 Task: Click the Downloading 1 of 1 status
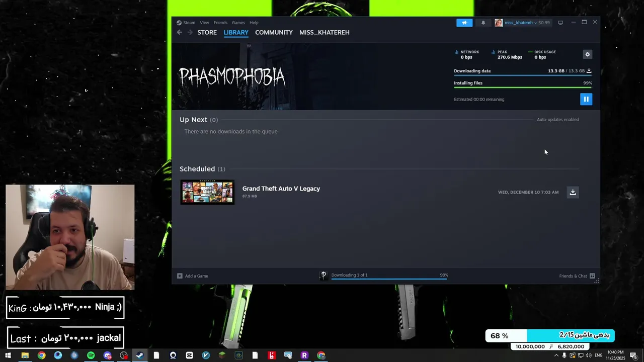coord(350,275)
